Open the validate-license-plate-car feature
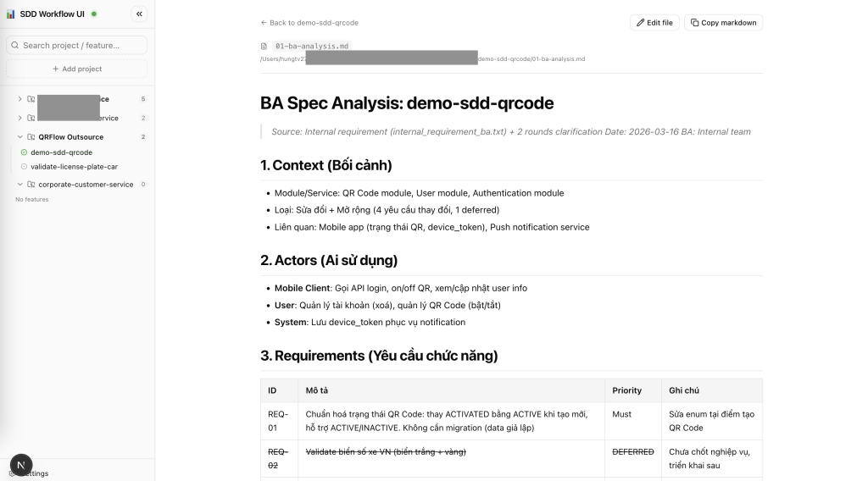Screen dimensions: 868x481 pyautogui.click(x=75, y=167)
